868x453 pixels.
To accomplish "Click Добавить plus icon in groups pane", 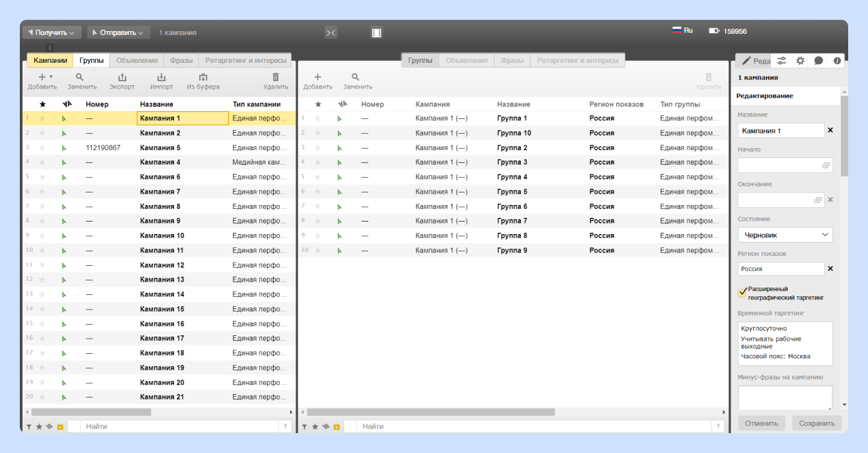I will point(317,77).
